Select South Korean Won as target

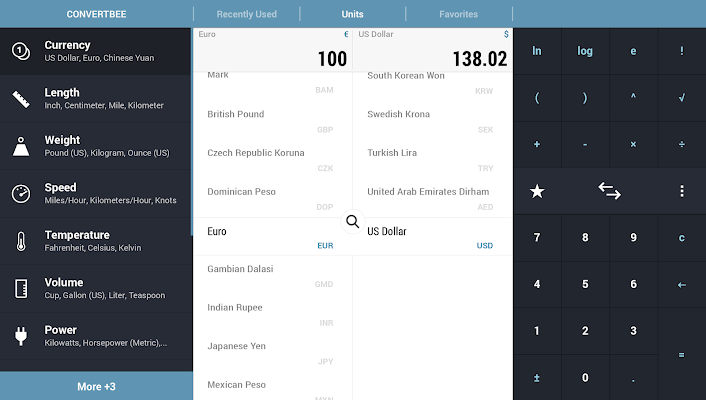point(433,83)
